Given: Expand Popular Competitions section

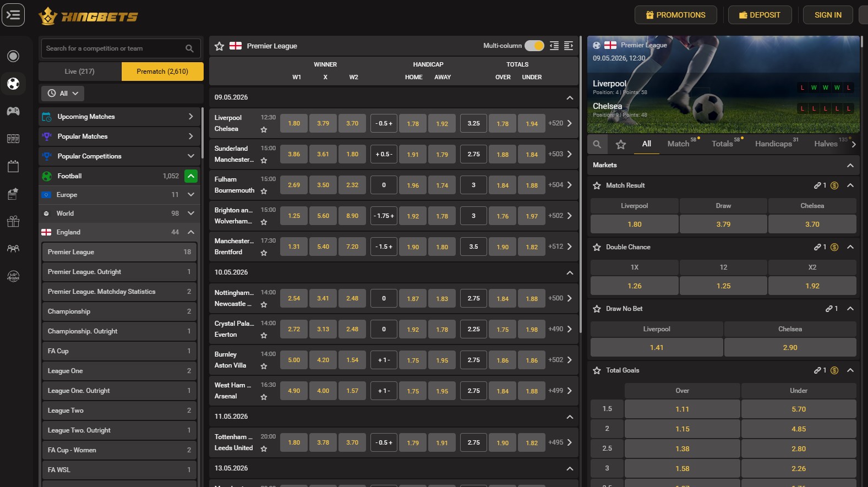Looking at the screenshot, I should 119,156.
